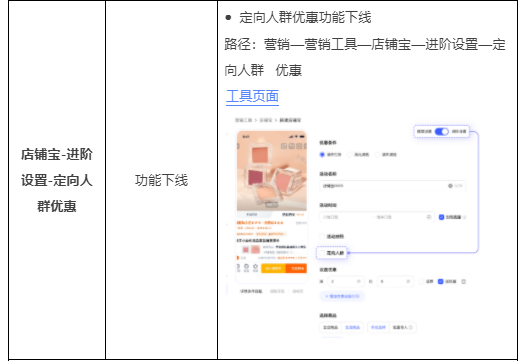Click the bullet text 定向人群优惠功能下线
Image resolution: width=524 pixels, height=361 pixels.
[x=305, y=17]
